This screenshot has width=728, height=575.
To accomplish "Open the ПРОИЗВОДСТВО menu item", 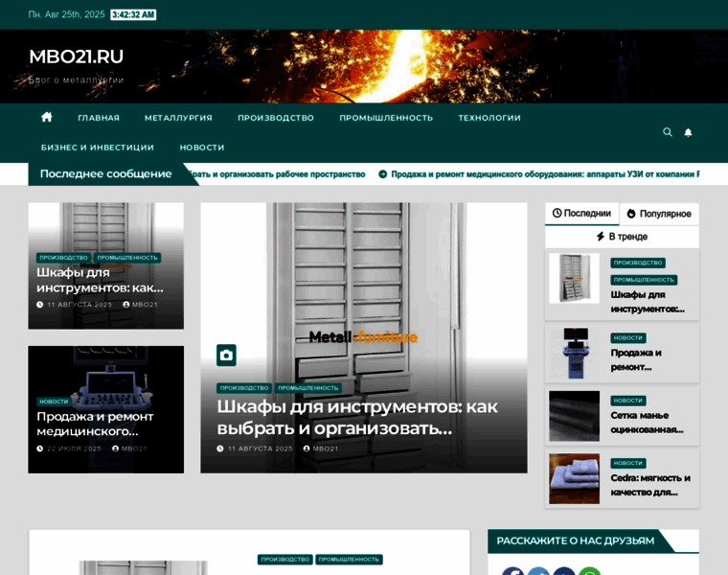I will pos(276,118).
